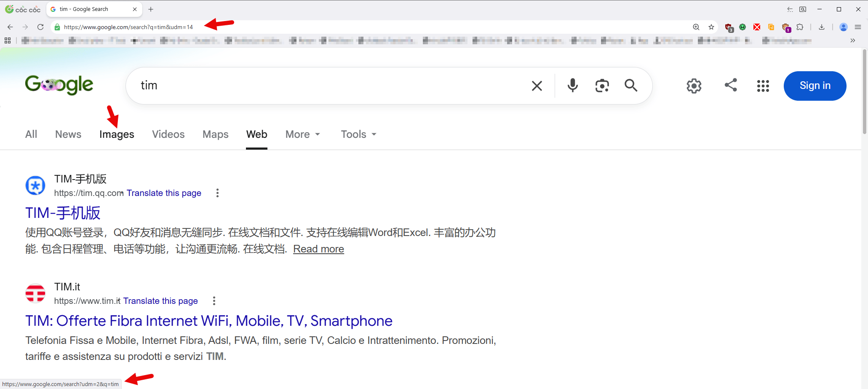Screen dimensions: 868x389
Task: Click the page vertical scrollbar
Action: click(x=865, y=92)
